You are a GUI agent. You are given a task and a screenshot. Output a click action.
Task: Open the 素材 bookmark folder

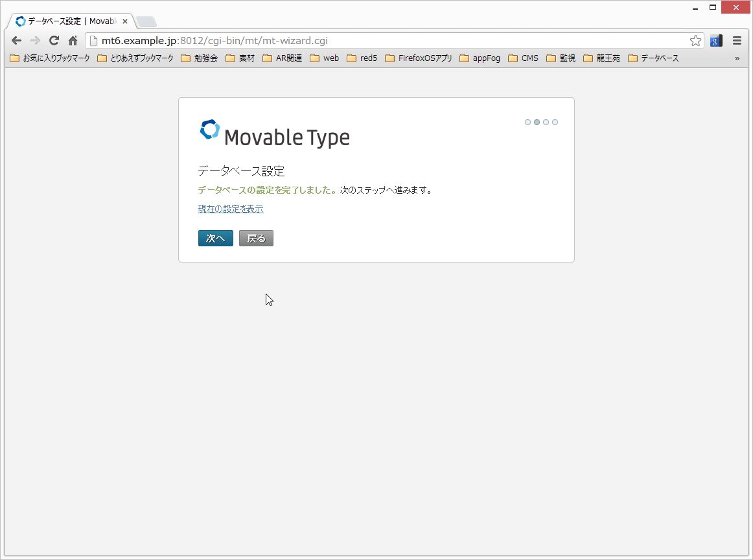coord(240,58)
